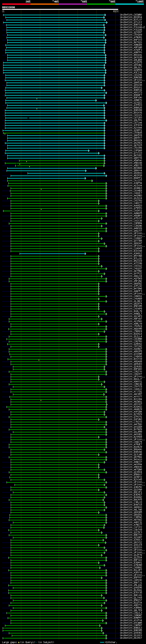
Task: Click hit label UniRef100_C5XXM4
Action: pos(131,148)
